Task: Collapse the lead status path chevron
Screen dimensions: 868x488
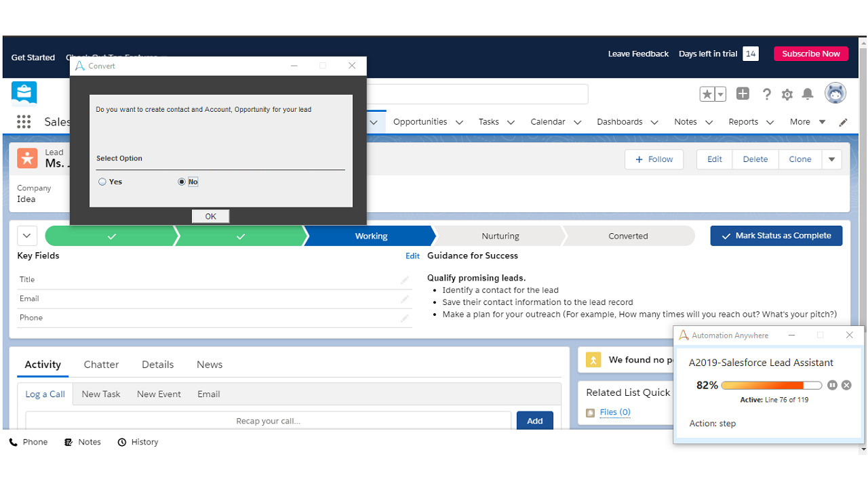Action: click(x=26, y=236)
